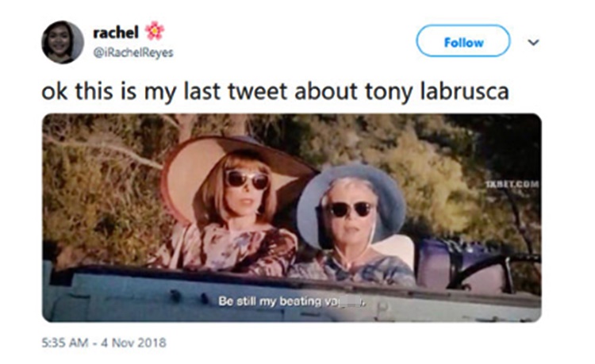Open the tweet options chevron next to Follow
This screenshot has height=364, width=595.
[534, 42]
